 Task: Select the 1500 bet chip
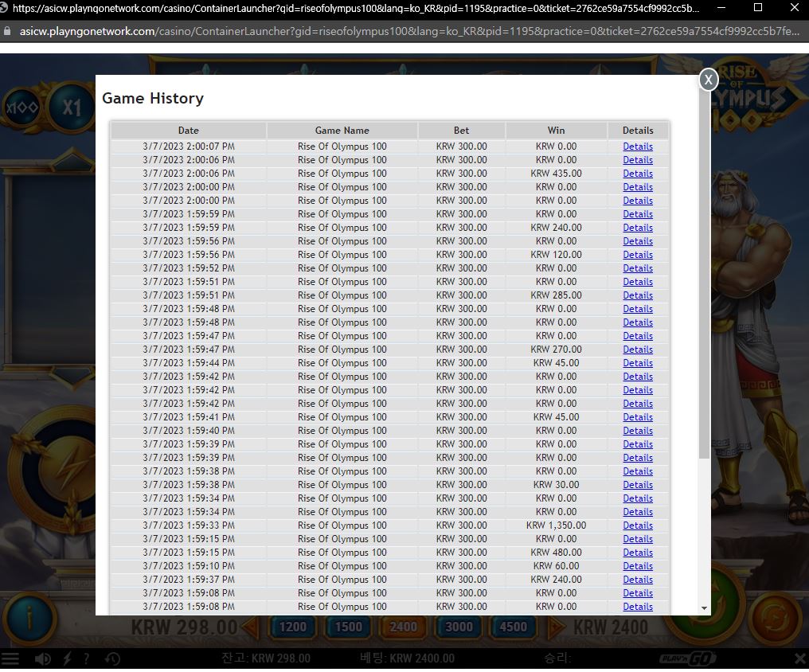click(x=348, y=627)
